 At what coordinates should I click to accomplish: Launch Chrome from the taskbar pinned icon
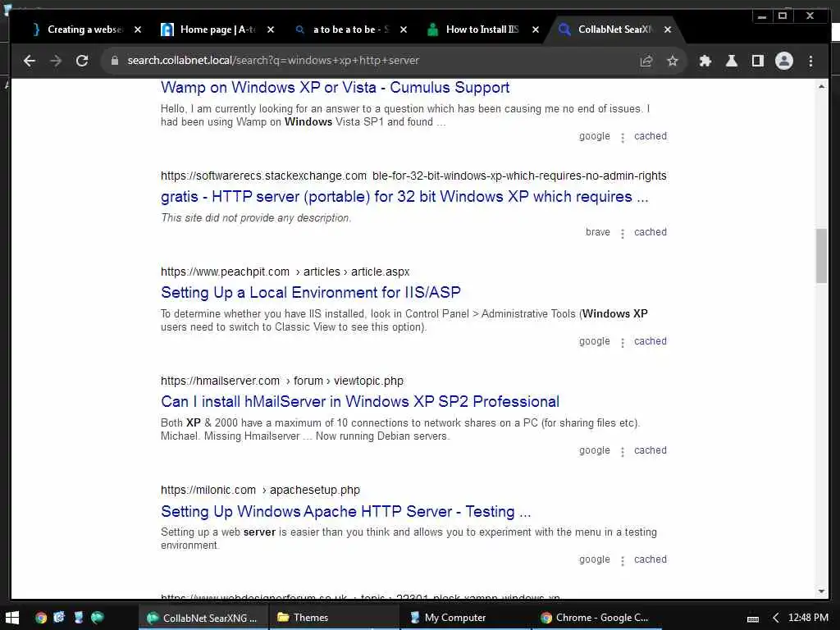point(41,618)
